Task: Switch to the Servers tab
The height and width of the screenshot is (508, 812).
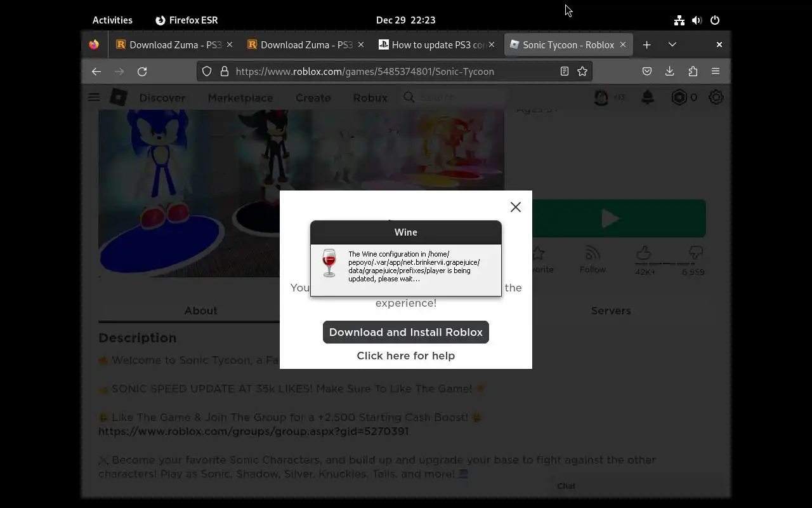Action: click(x=611, y=311)
